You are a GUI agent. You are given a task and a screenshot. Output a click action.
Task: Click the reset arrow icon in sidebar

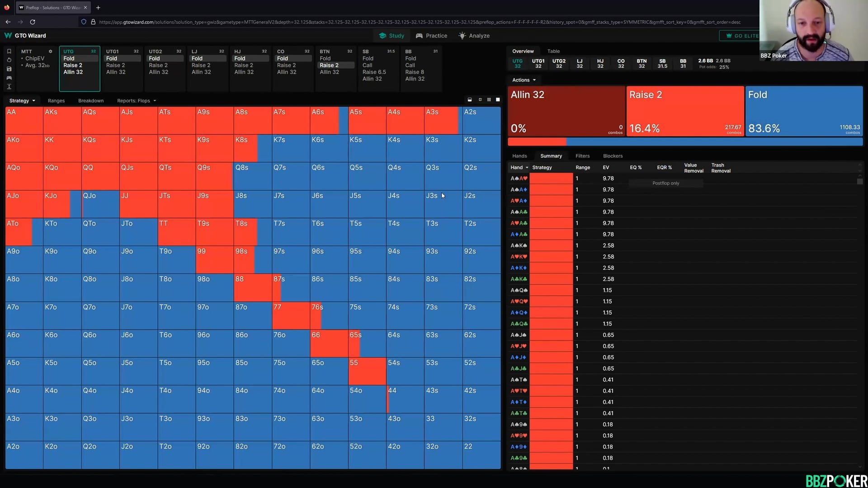9,60
